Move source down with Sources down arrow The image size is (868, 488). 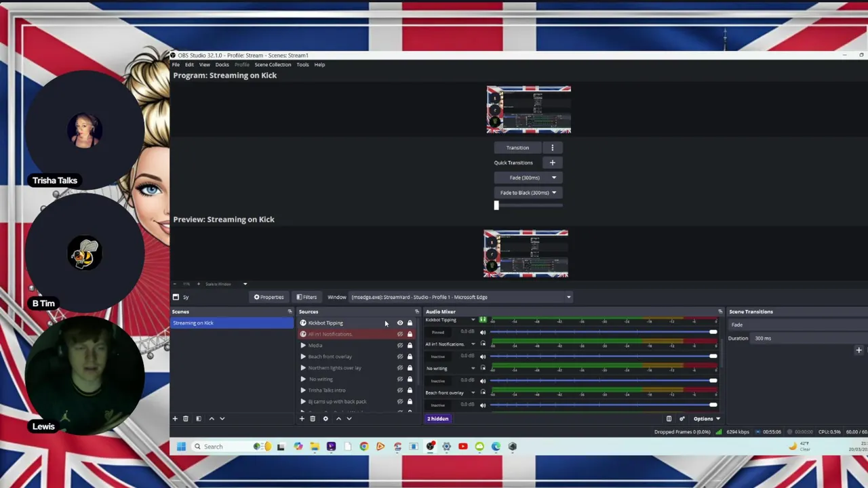point(349,419)
